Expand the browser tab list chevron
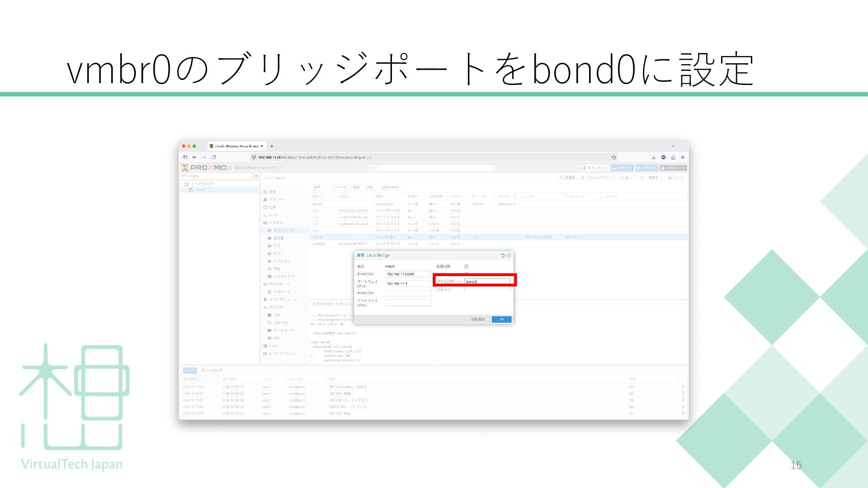The height and width of the screenshot is (488, 868). (673, 146)
